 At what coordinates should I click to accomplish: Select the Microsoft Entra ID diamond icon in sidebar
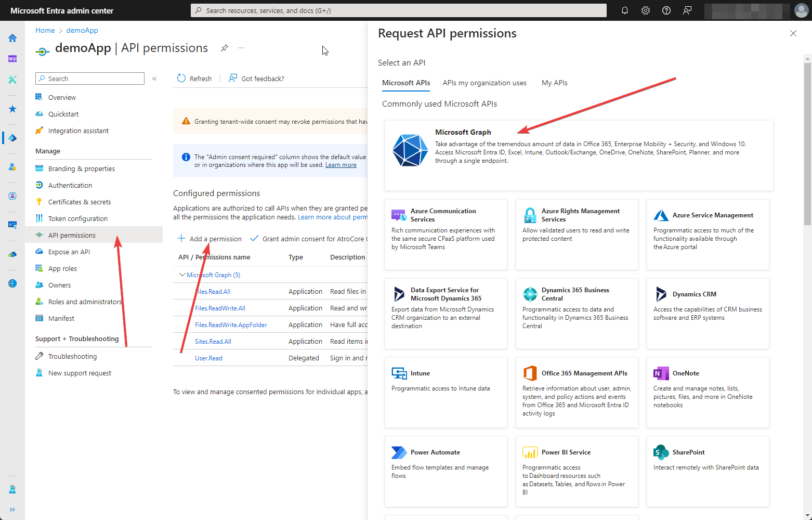11,138
